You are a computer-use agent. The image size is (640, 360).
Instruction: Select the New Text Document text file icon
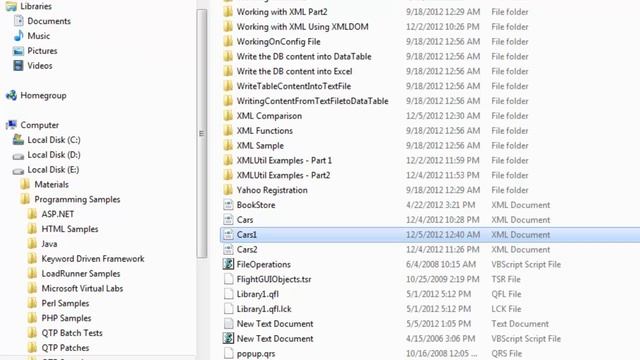pyautogui.click(x=228, y=324)
